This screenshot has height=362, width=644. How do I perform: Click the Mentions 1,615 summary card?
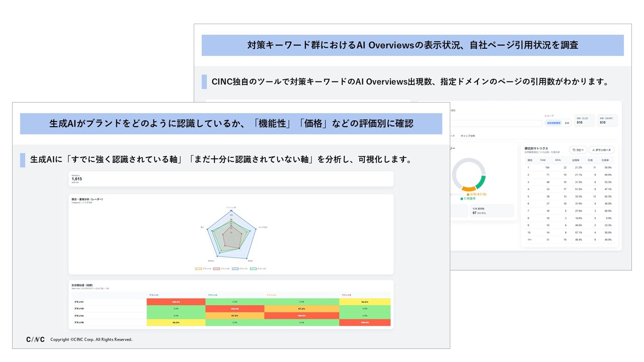231,179
